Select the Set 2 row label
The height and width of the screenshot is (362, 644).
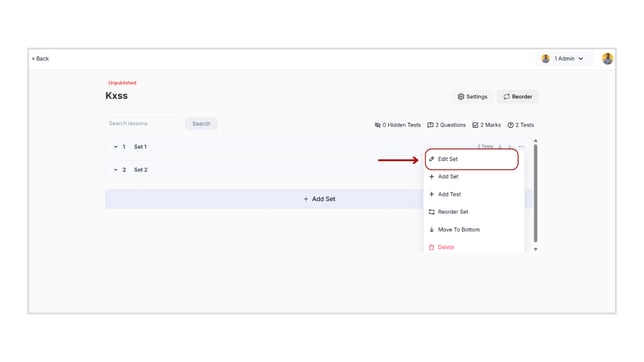tap(140, 170)
